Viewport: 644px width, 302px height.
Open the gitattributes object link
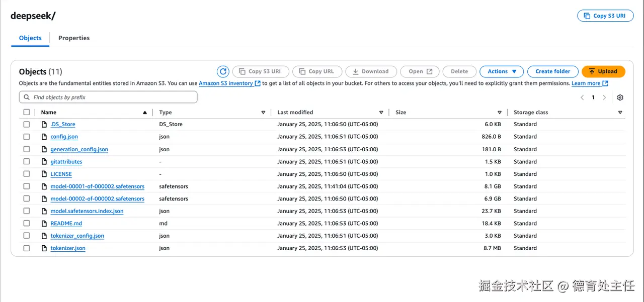66,162
